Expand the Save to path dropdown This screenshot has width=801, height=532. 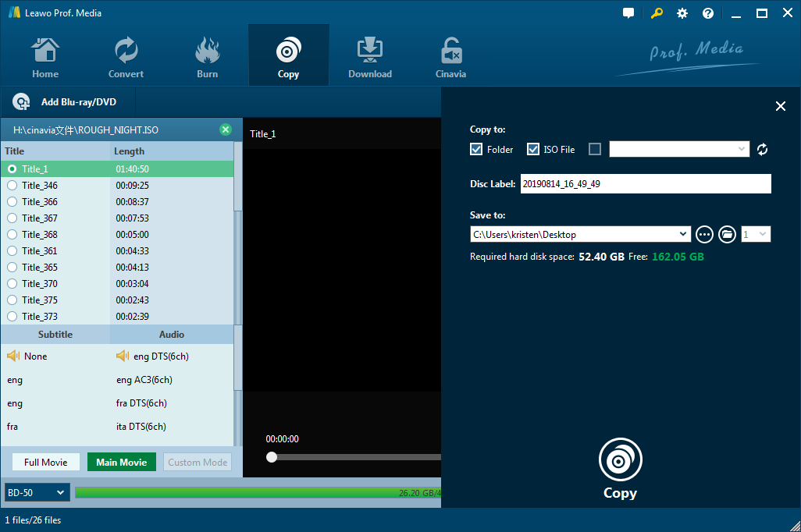coord(684,234)
